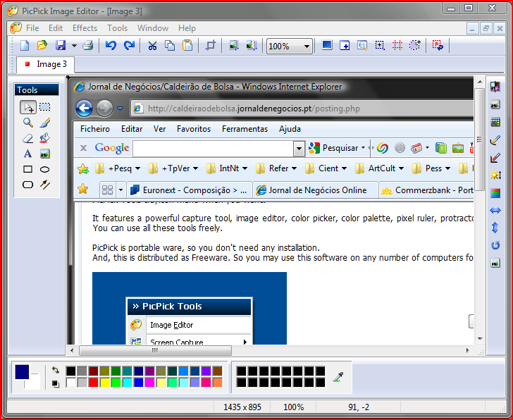Capture freehand region with the purple dashed icon

[414, 45]
